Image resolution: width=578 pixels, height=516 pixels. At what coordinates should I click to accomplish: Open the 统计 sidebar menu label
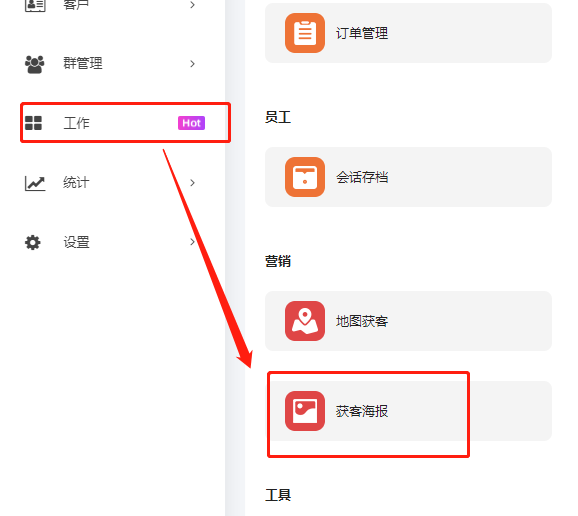click(x=76, y=182)
